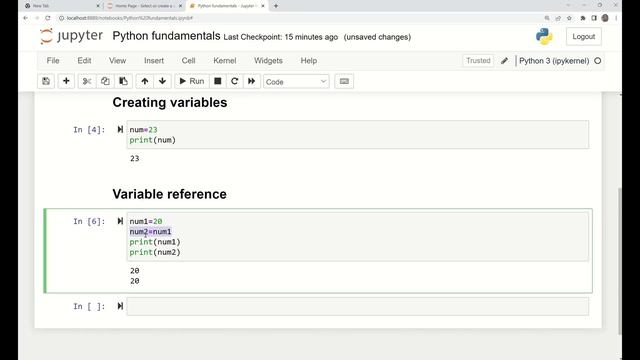
Task: Click the In [6]: prompt label
Action: click(x=89, y=221)
